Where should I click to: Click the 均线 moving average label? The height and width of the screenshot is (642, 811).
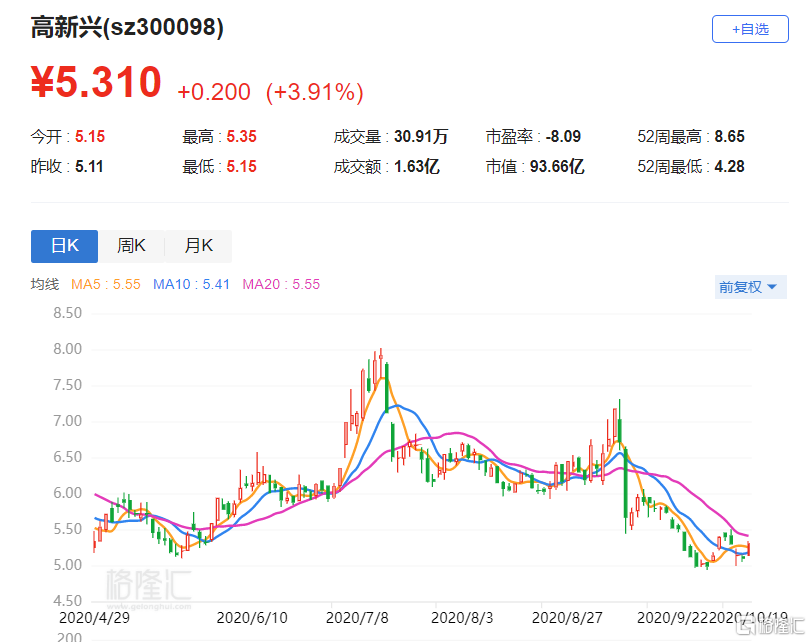tap(45, 285)
